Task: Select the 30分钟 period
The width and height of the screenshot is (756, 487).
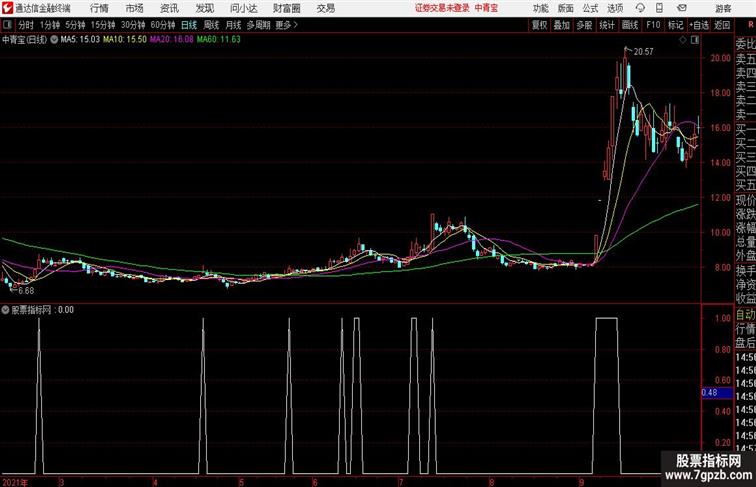Action: [x=133, y=25]
